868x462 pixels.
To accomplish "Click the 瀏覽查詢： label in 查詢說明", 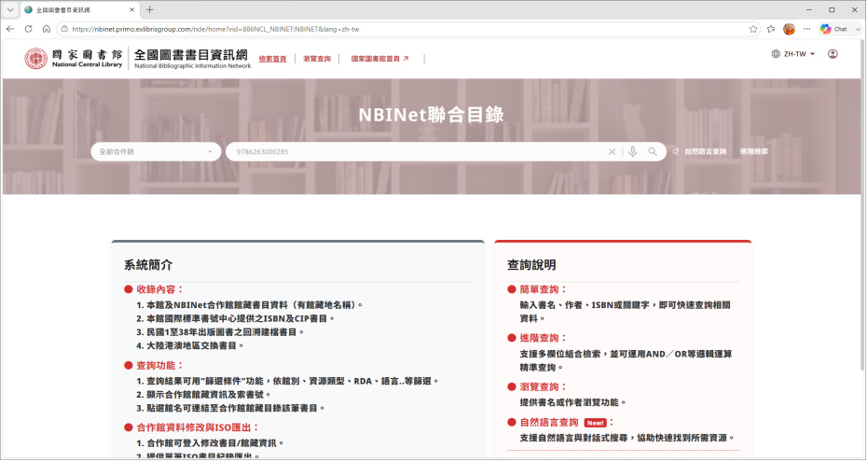I will coord(543,386).
